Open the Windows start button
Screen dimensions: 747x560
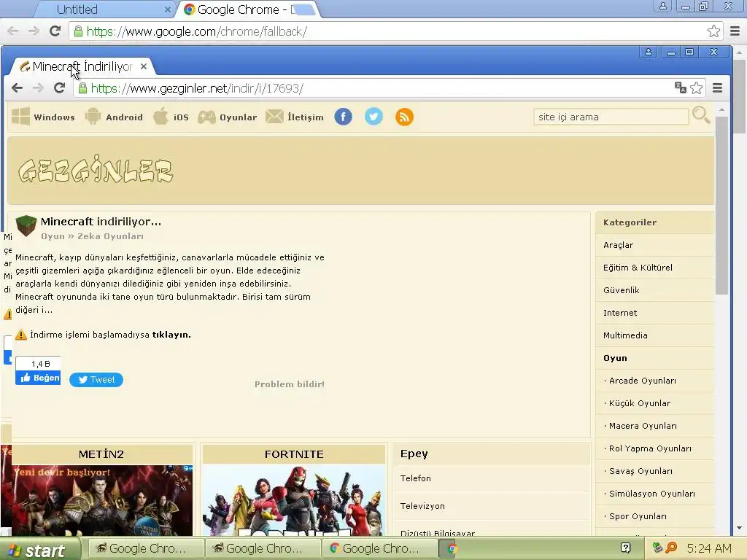click(39, 550)
